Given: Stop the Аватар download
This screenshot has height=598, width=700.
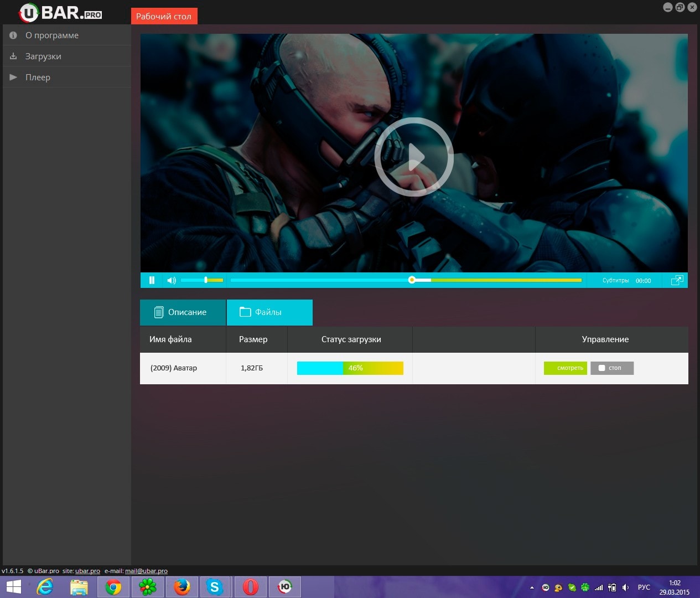Looking at the screenshot, I should pos(611,368).
